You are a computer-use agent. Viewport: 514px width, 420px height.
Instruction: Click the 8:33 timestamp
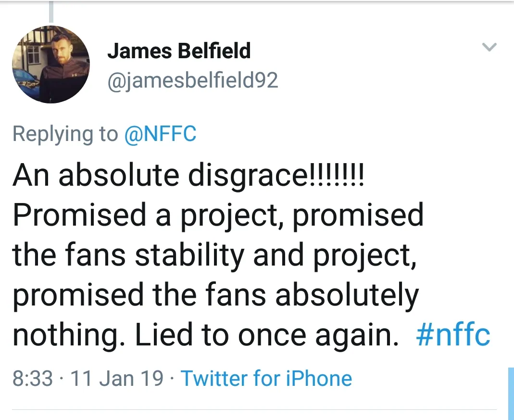pyautogui.click(x=32, y=378)
